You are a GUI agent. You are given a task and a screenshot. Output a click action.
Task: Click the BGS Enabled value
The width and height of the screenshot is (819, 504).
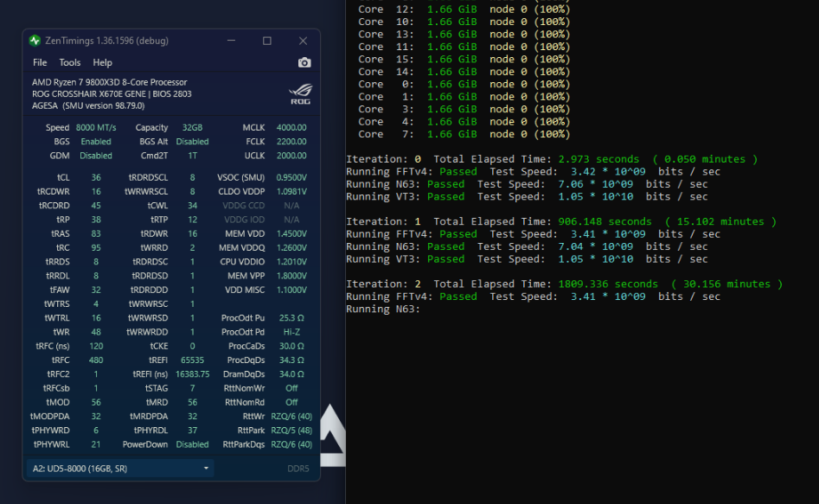95,141
